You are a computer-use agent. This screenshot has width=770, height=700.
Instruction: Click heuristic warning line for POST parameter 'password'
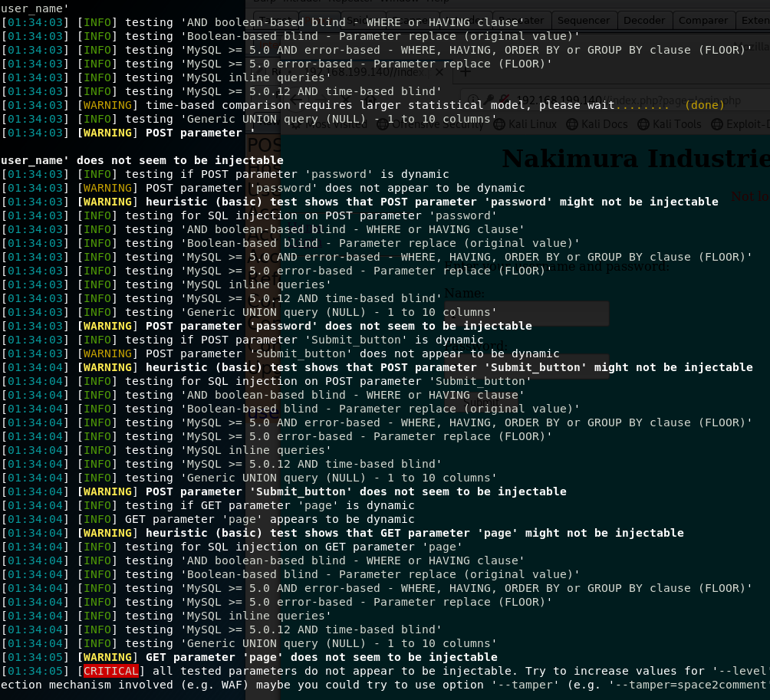(360, 202)
